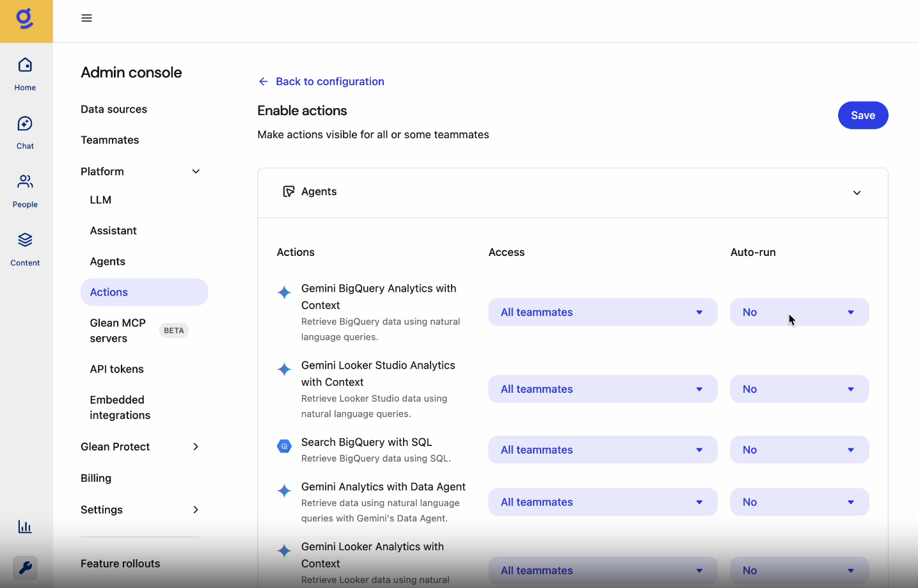Open Chat from the sidebar
This screenshot has height=588, width=918.
coord(25,132)
